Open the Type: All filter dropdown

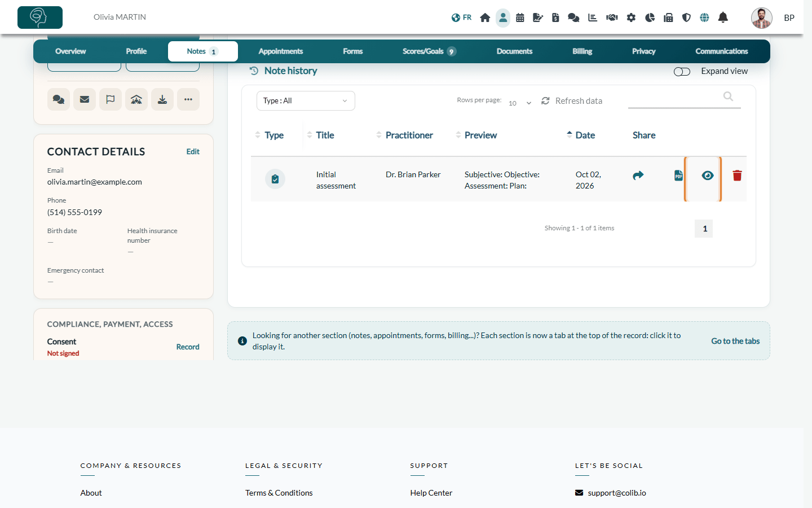tap(306, 100)
